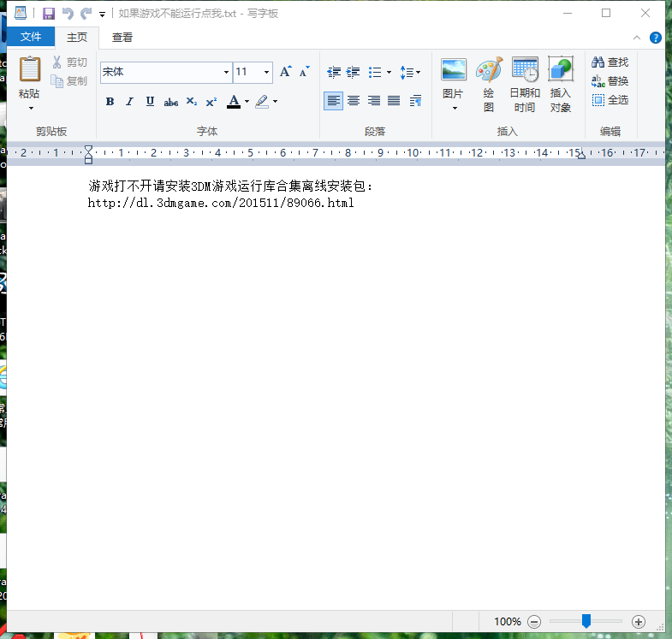This screenshot has width=672, height=639.
Task: Toggle bold formatting
Action: 110,102
